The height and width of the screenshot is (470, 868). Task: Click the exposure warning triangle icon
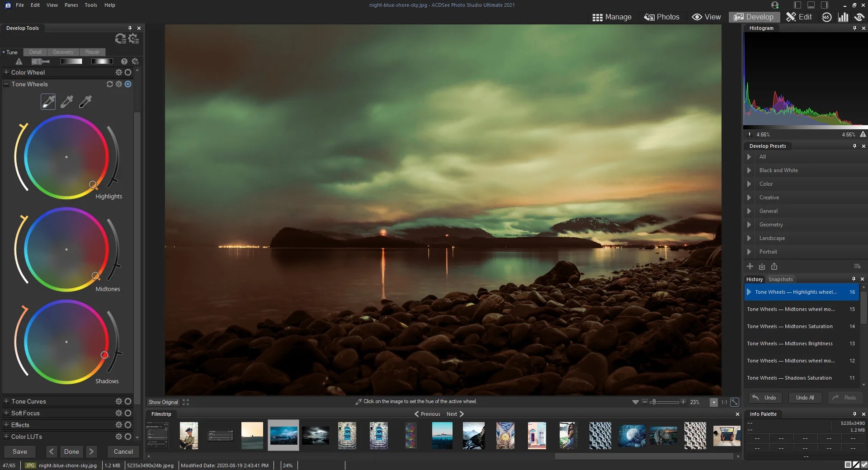coord(19,61)
